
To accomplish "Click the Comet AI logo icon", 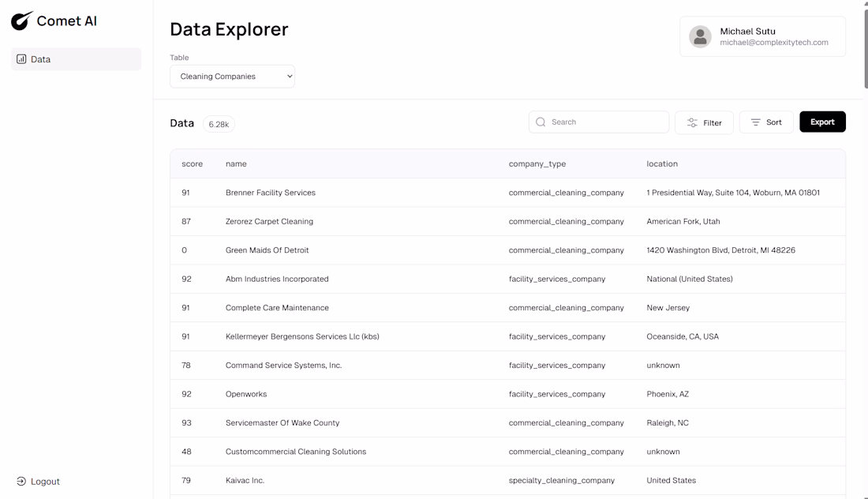I will coord(22,21).
